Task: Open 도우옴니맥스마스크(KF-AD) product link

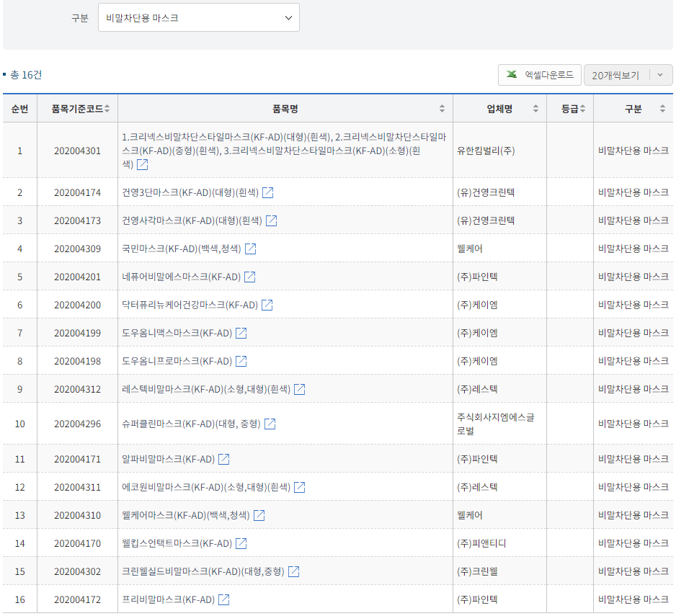Action: [177, 333]
